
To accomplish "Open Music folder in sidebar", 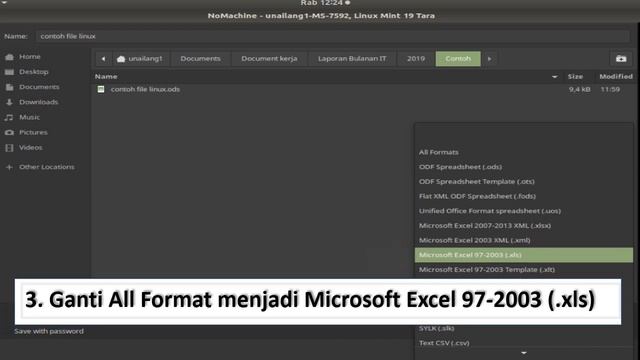I will pos(29,117).
